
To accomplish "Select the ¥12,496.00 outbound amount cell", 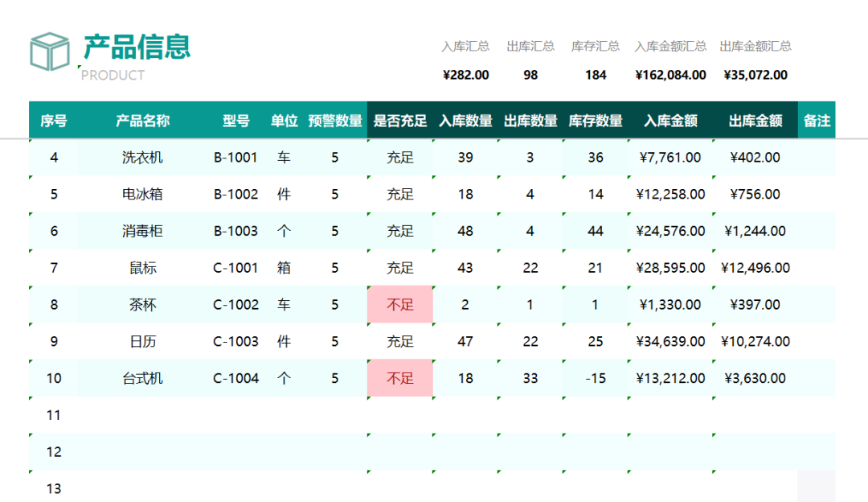I will click(x=755, y=268).
